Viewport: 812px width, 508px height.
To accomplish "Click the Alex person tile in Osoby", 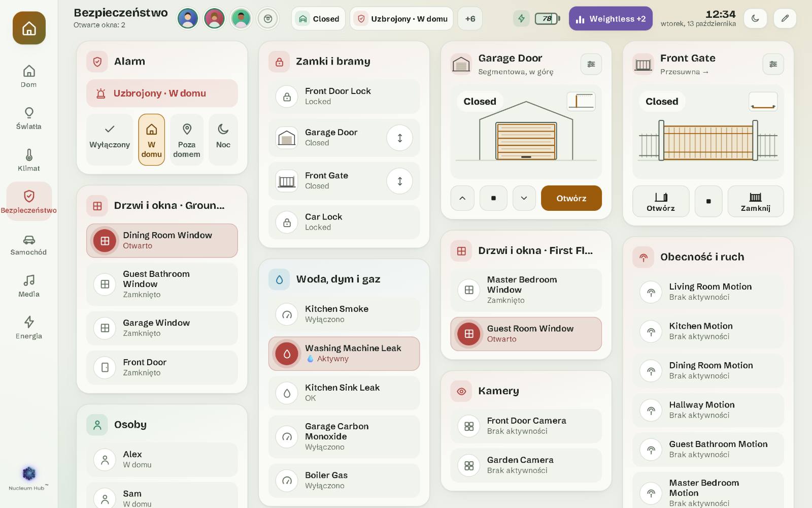I will (162, 460).
